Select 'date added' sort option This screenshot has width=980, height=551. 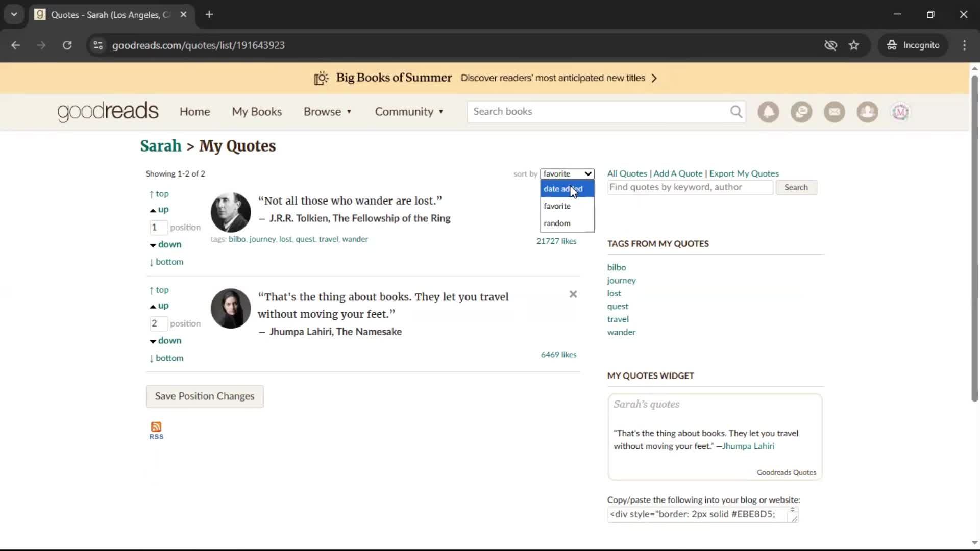tap(568, 189)
